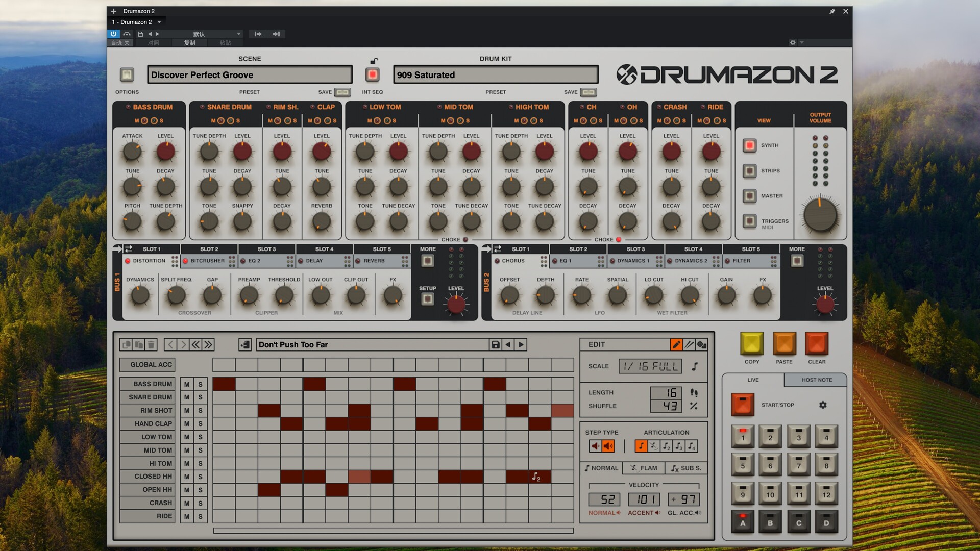The height and width of the screenshot is (551, 980).
Task: Select the pencil edit mode icon
Action: pyautogui.click(x=676, y=345)
